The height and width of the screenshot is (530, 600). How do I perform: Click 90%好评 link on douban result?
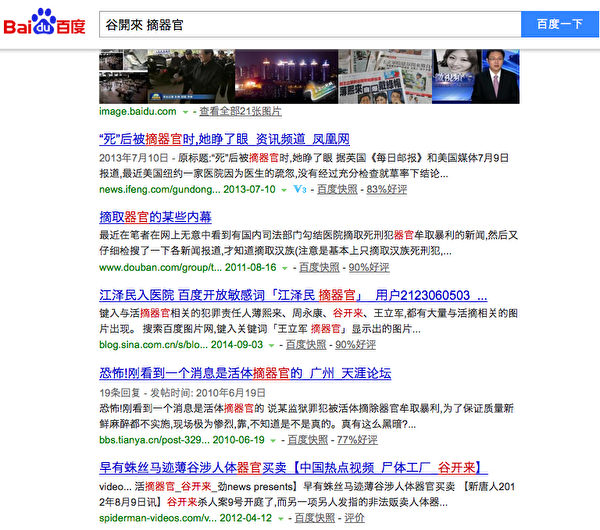pos(369,267)
